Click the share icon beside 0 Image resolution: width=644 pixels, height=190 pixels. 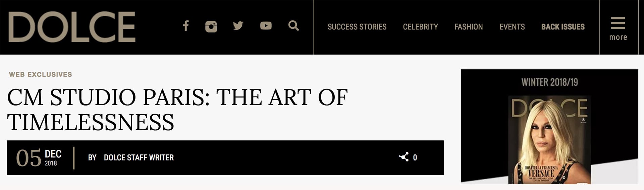click(404, 157)
